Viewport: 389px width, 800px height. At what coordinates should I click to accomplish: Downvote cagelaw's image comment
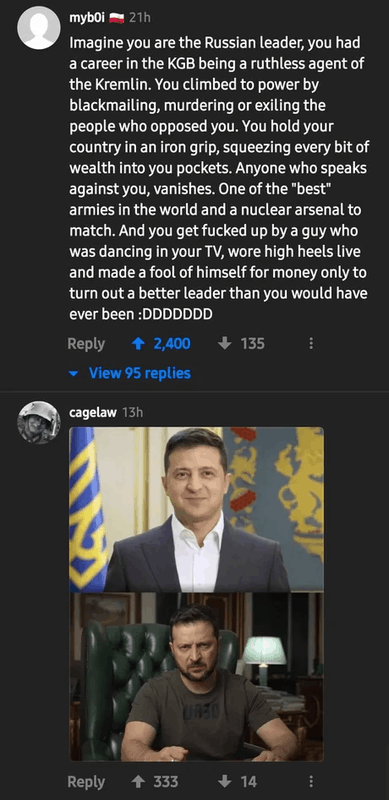tap(225, 781)
